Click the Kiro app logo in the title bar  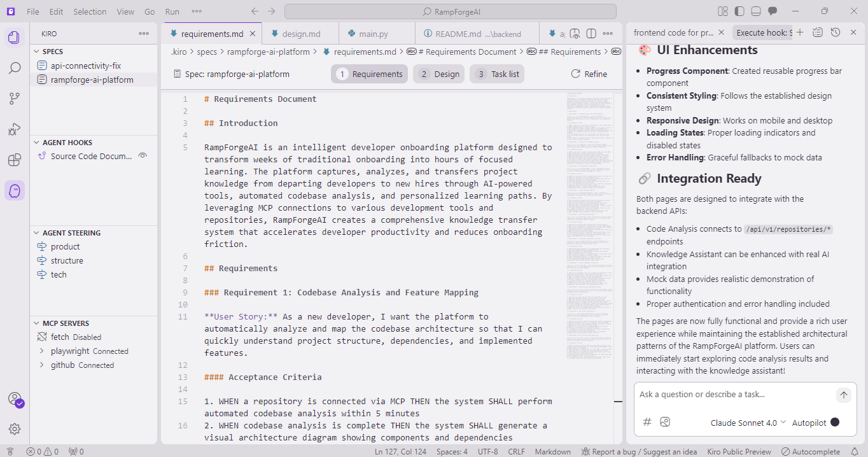[11, 11]
